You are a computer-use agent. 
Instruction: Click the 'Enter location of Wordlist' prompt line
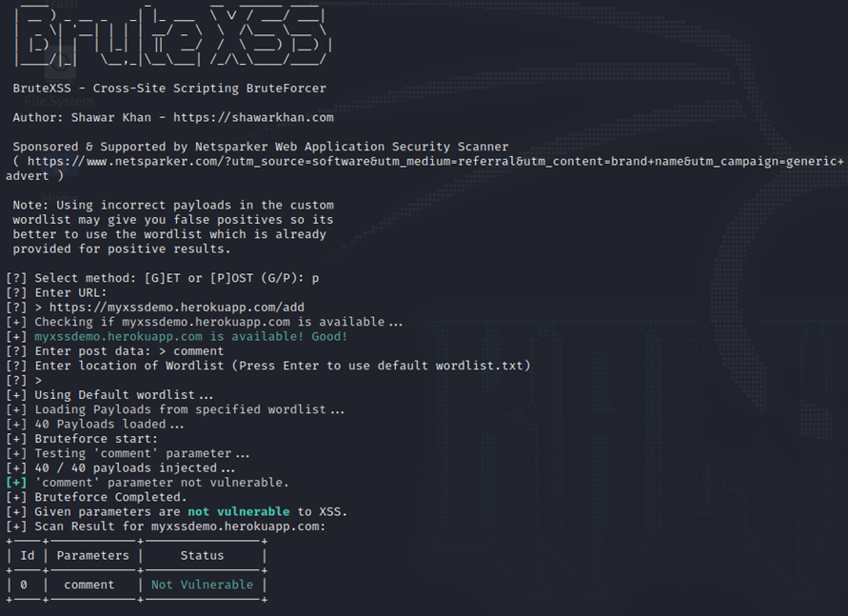(268, 366)
